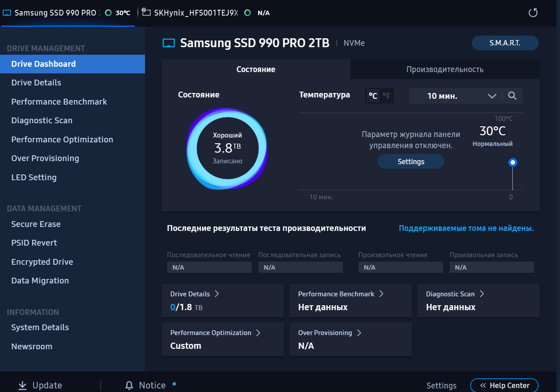Open Drive Details in sidebar
560x392 pixels.
73,83
